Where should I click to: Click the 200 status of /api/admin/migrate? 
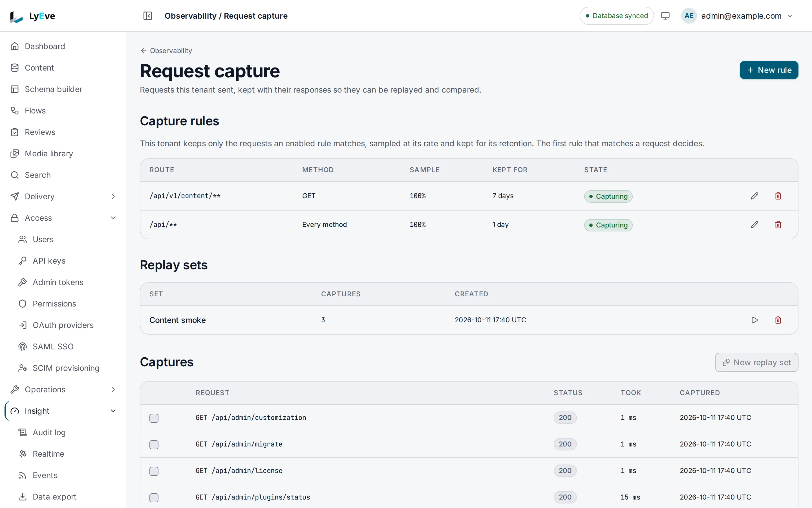tap(565, 444)
